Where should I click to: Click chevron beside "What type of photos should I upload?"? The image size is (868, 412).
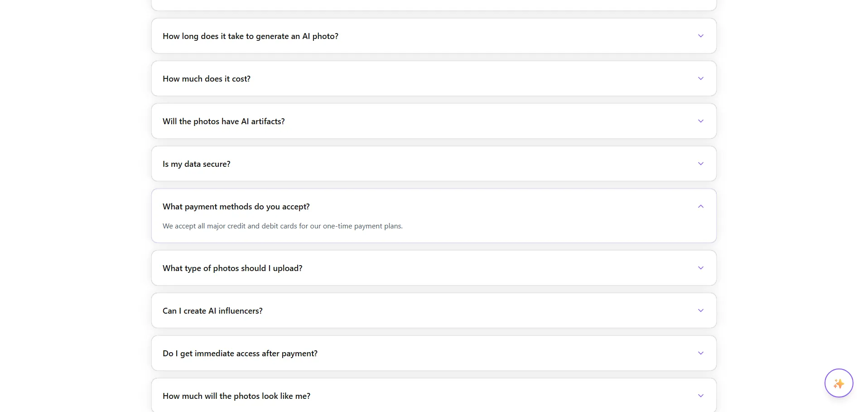pyautogui.click(x=700, y=268)
